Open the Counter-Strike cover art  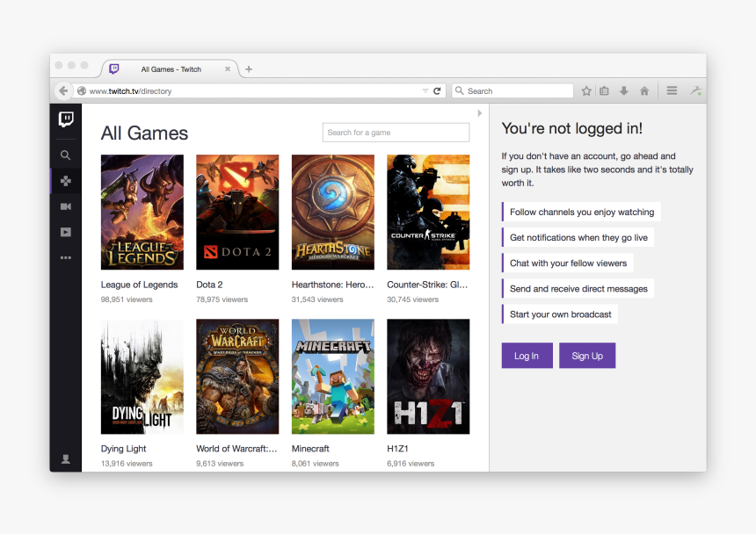(x=428, y=212)
